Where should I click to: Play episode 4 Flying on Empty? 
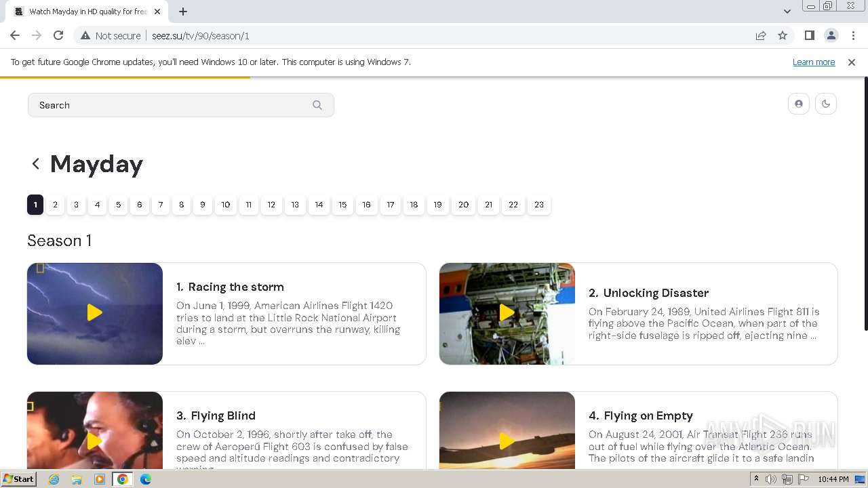[507, 441]
